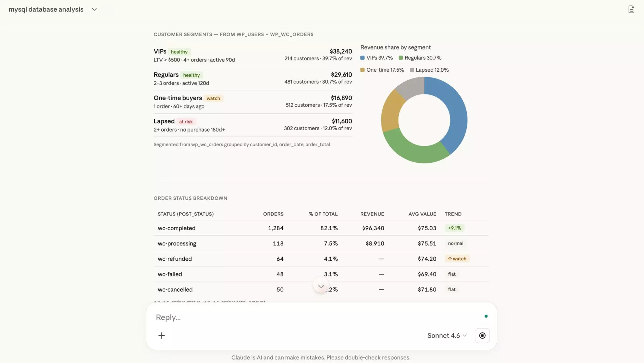Click the 82.1% of total cell
Viewport: 644px width, 363px height.
click(329, 228)
